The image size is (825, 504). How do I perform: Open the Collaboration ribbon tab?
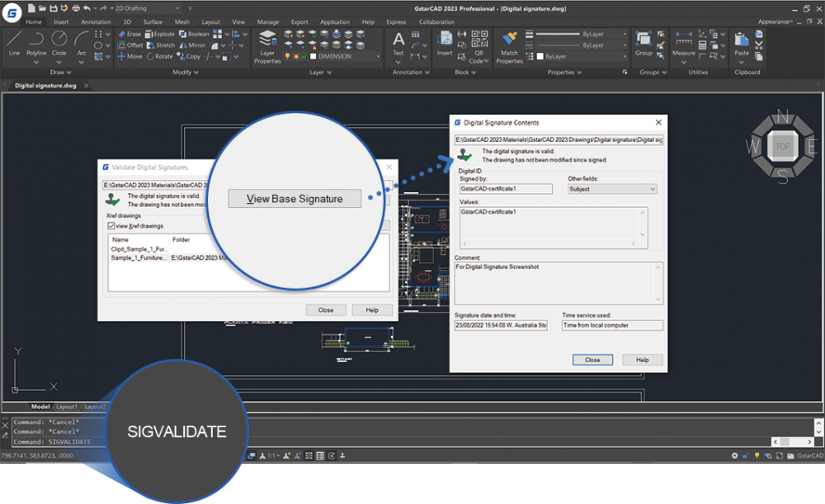click(x=436, y=22)
